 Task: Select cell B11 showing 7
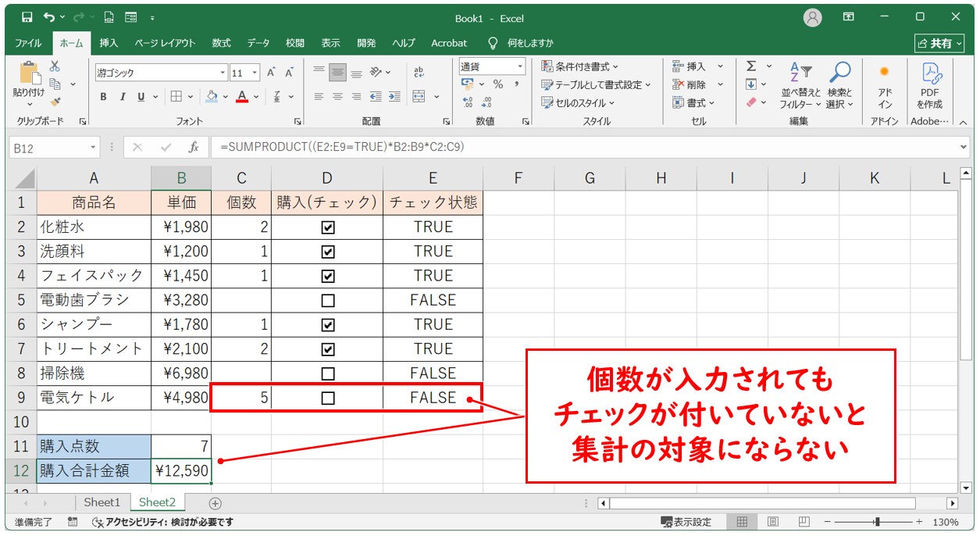click(181, 446)
